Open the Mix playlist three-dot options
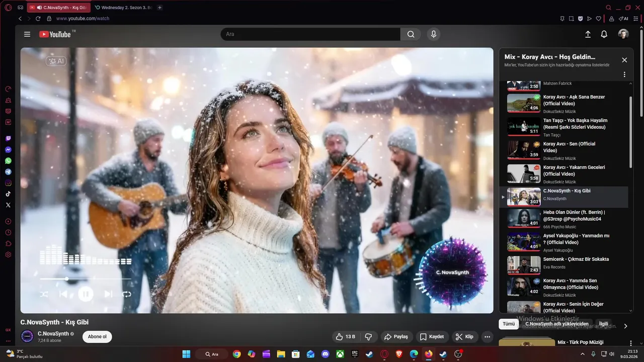 pos(624,74)
